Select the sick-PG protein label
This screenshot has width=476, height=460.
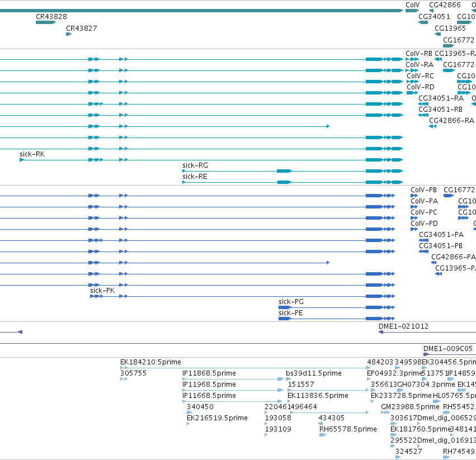click(291, 302)
